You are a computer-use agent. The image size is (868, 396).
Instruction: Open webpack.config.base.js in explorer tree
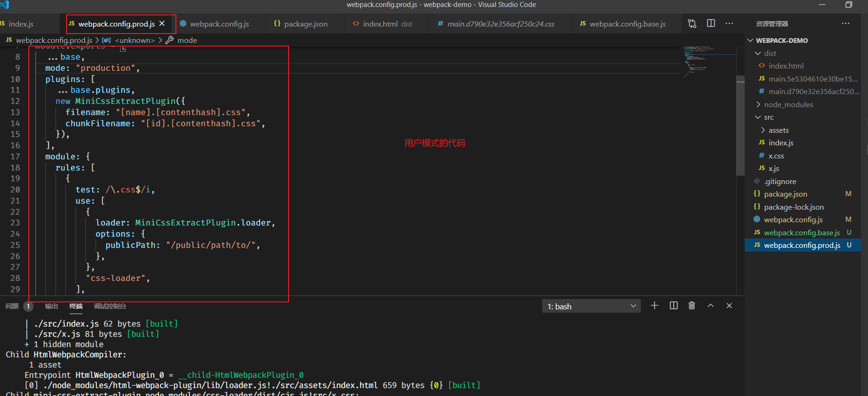coord(803,233)
